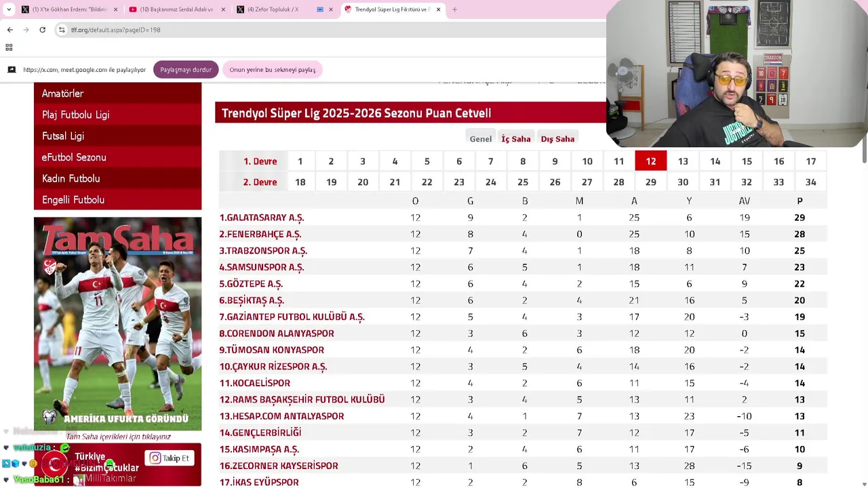The width and height of the screenshot is (868, 488).
Task: Open a new tab with the plus icon
Action: 454,9
